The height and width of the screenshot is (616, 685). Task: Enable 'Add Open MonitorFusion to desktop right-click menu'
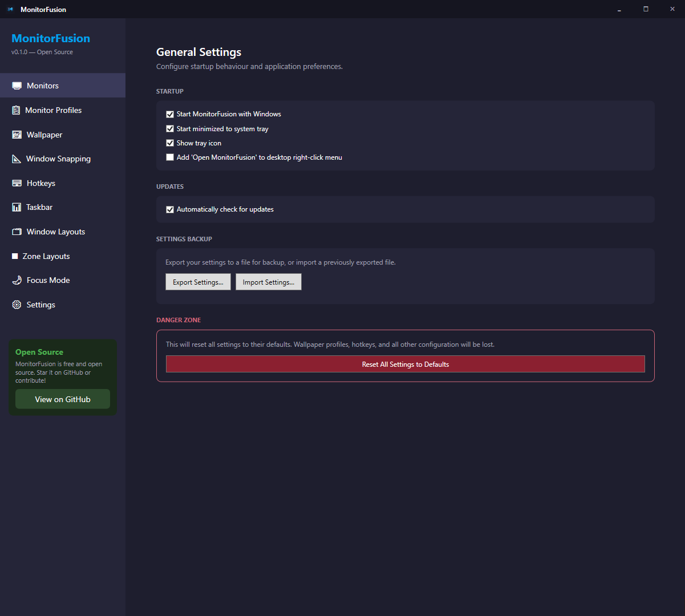169,157
